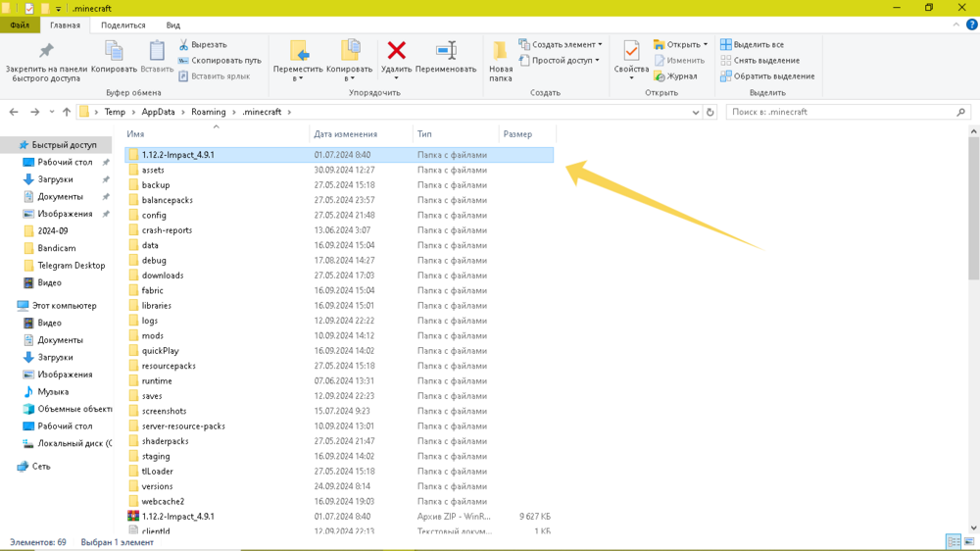The image size is (980, 551).
Task: Open address bar history dropdown
Action: [x=696, y=112]
